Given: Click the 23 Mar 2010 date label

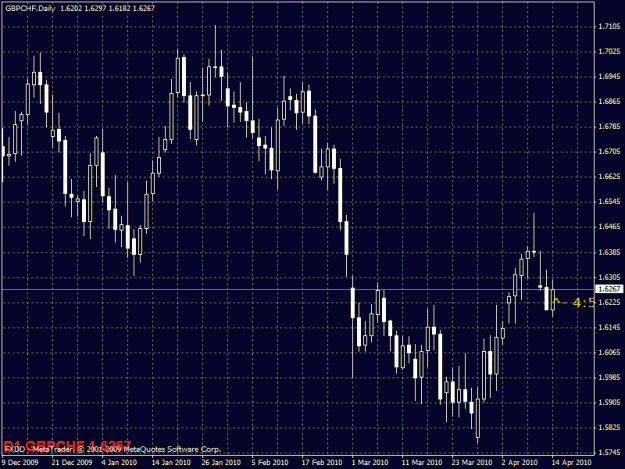Looking at the screenshot, I should 472,462.
